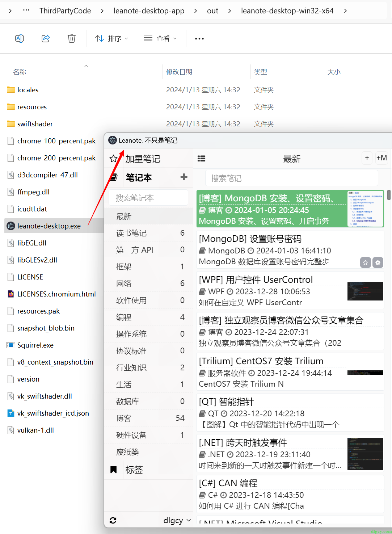Open the 废纸篓 trash notebook
392x534 pixels.
tap(149, 452)
